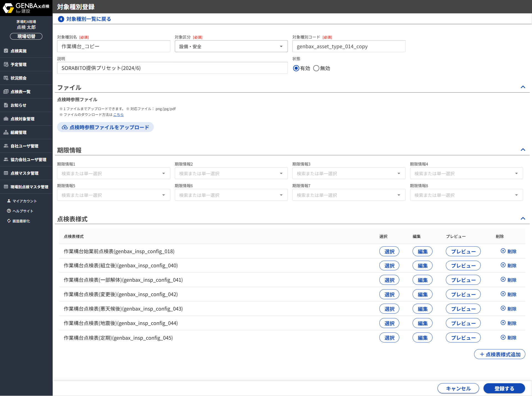
Task: Click the 画面最新化 refresh icon
Action: tap(9, 221)
